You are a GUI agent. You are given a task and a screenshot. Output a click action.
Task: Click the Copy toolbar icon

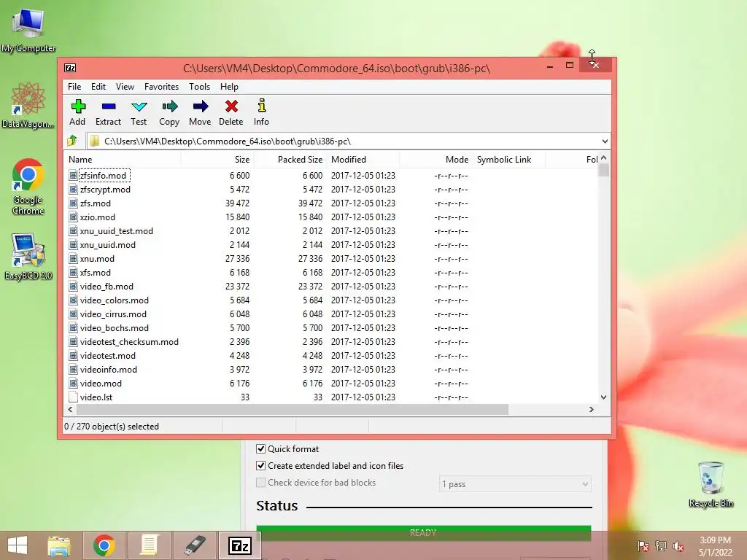coord(169,106)
